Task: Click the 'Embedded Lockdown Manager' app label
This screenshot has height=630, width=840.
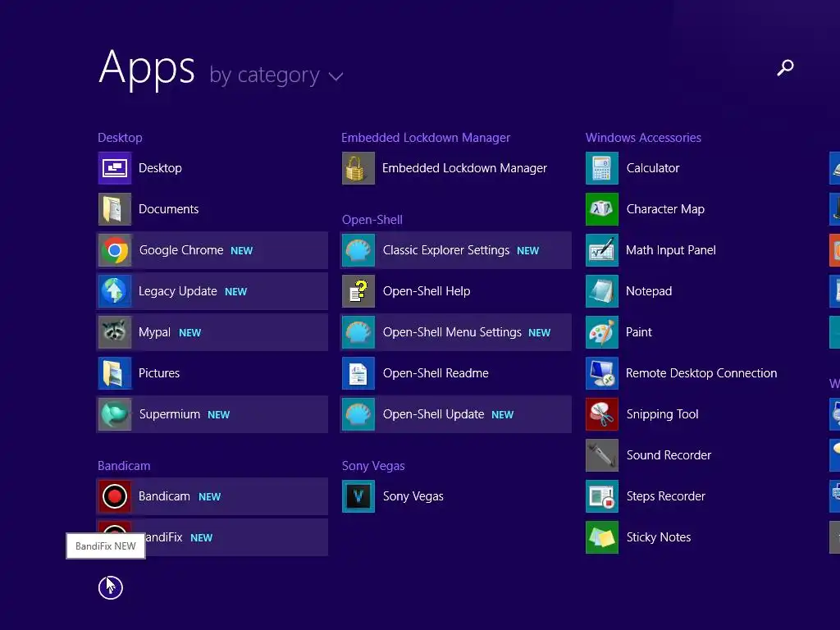Action: pyautogui.click(x=464, y=168)
